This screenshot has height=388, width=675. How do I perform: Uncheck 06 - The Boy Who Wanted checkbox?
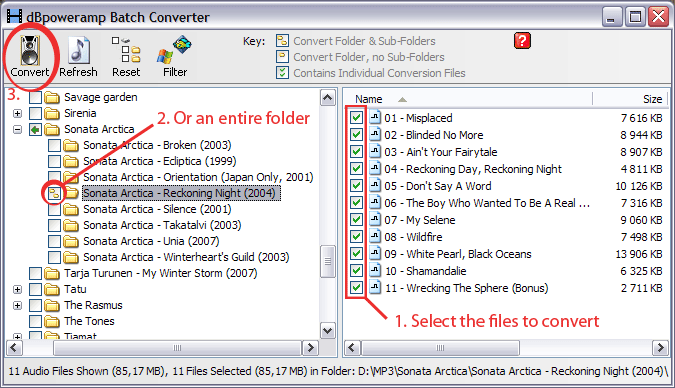pyautogui.click(x=356, y=202)
